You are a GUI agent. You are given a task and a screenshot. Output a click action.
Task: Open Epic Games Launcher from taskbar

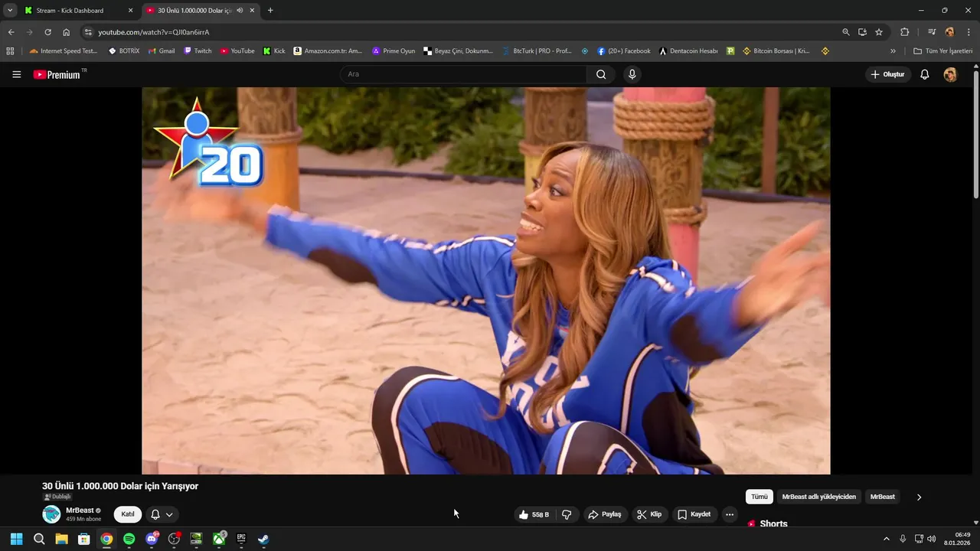241,539
